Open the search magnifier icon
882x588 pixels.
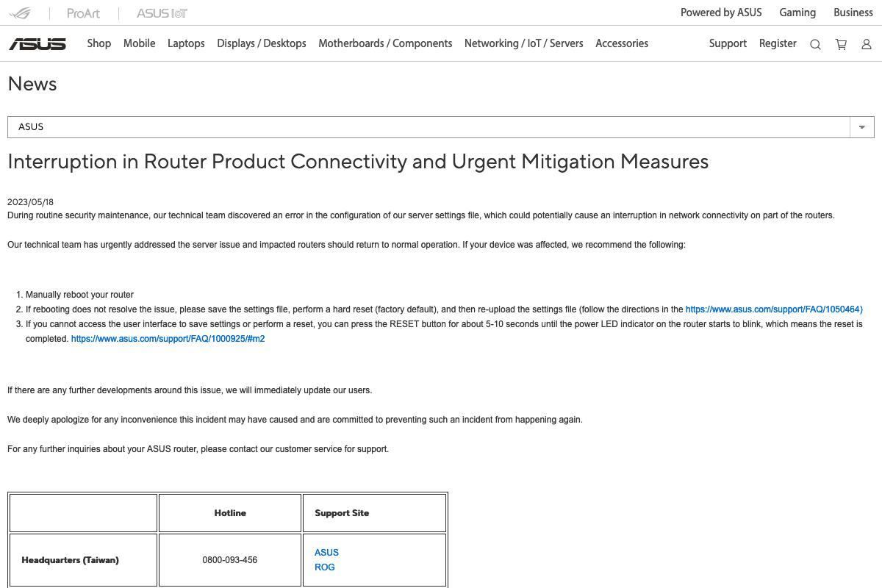point(815,44)
